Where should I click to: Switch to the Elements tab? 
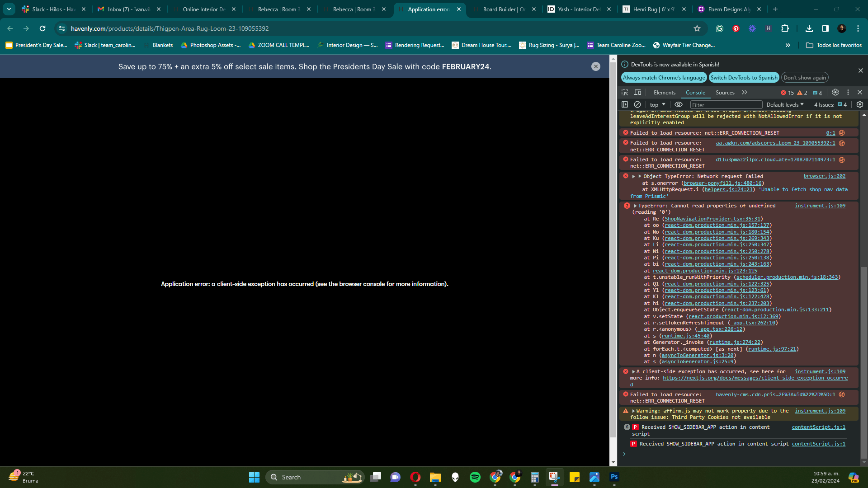664,93
